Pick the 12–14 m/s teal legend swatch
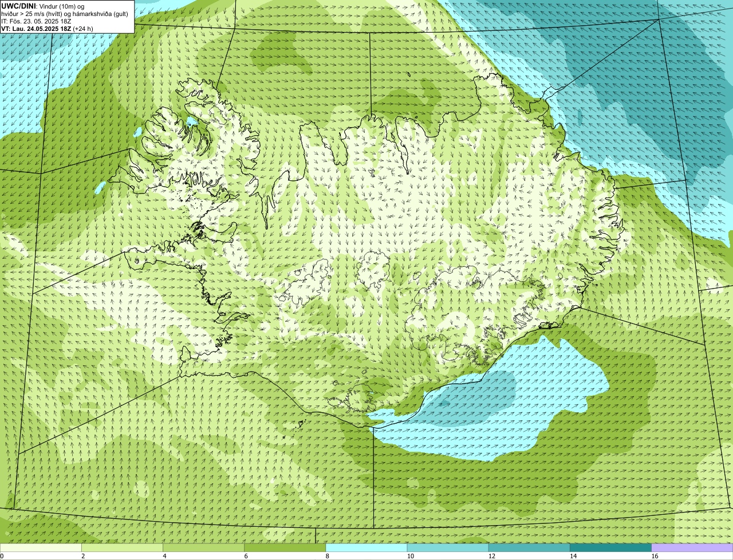733x560 pixels. coord(529,547)
